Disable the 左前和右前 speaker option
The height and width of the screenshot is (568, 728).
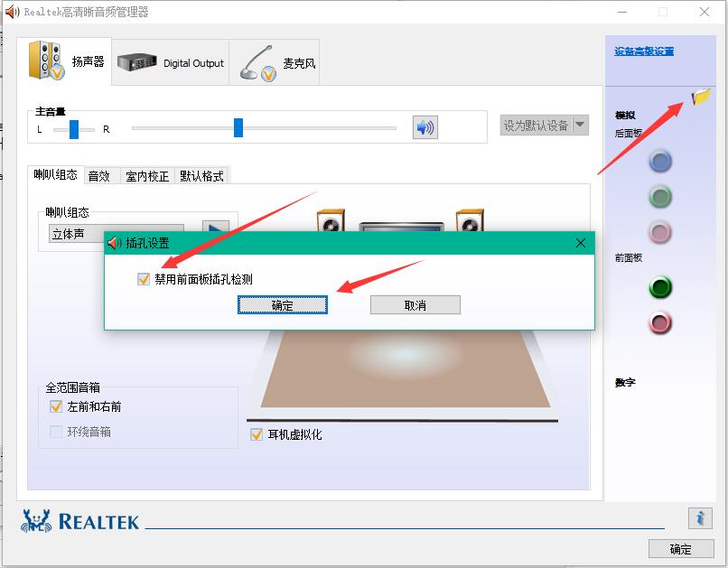coord(56,406)
